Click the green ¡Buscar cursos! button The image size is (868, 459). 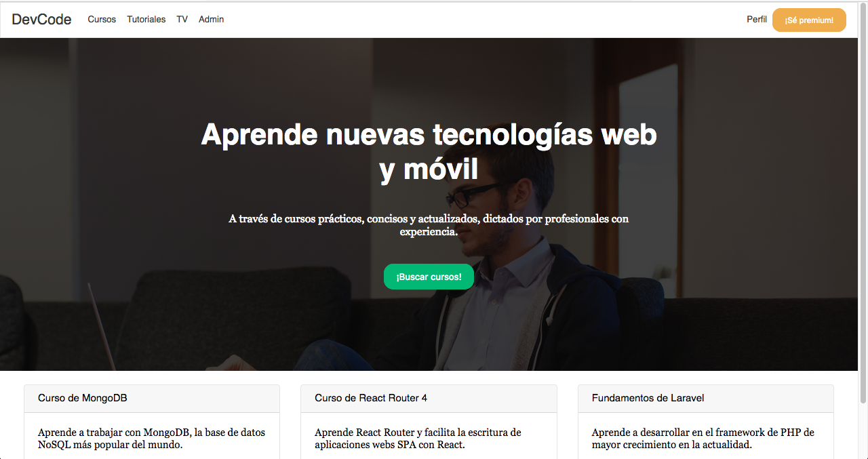[429, 277]
